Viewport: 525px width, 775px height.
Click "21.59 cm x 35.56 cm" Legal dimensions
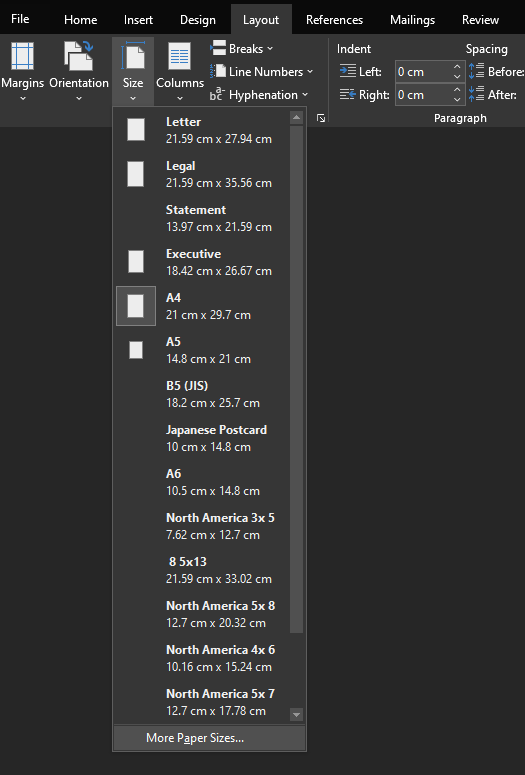point(219,183)
